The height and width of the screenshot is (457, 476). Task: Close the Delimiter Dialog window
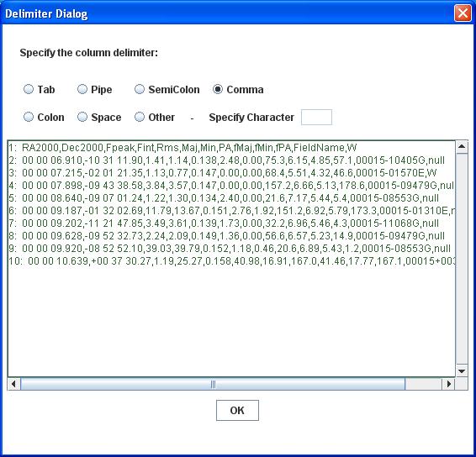tap(463, 13)
